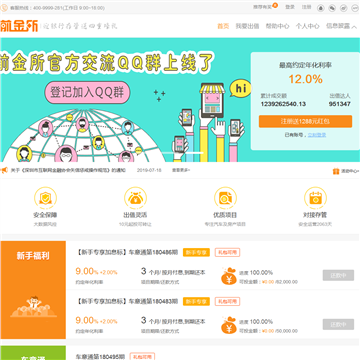The height and width of the screenshot is (360, 360).
Task: Click the orange gift activity center icon
Action: (336, 171)
